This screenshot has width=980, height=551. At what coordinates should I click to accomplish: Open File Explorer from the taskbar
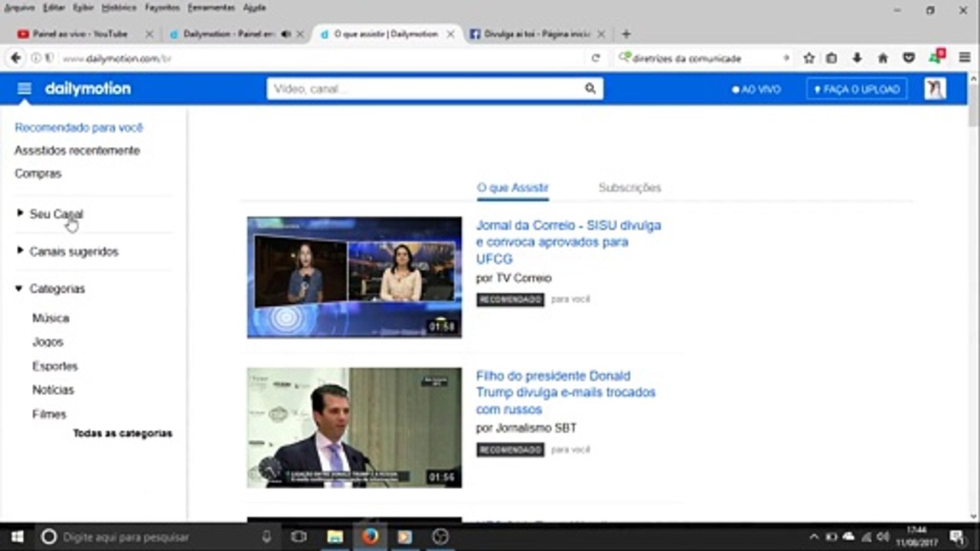(335, 536)
